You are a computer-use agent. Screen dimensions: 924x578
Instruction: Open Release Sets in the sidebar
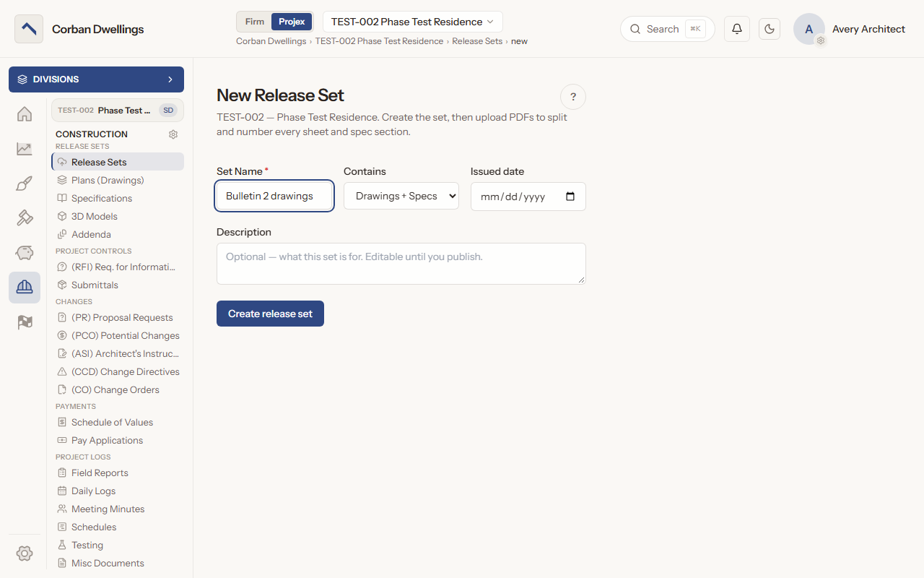coord(117,162)
